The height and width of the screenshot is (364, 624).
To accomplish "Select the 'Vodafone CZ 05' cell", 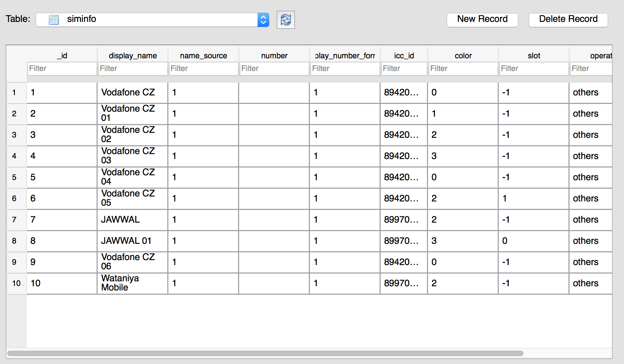I will [x=132, y=199].
